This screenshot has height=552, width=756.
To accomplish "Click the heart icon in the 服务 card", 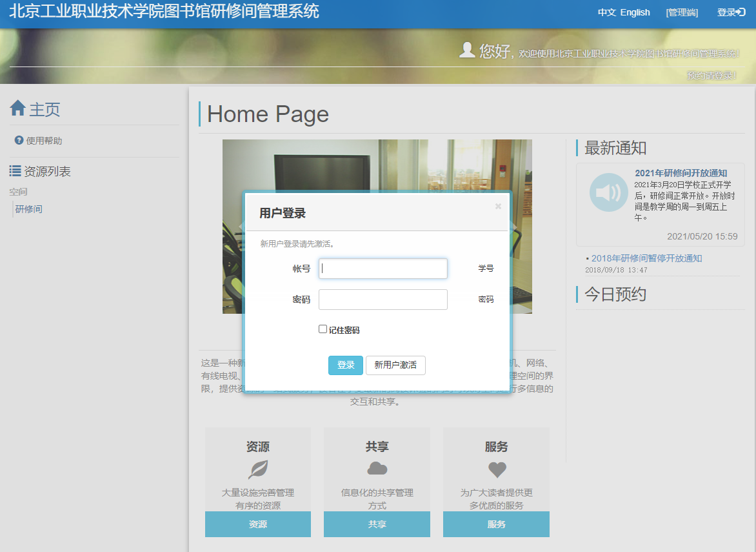I will pos(497,469).
